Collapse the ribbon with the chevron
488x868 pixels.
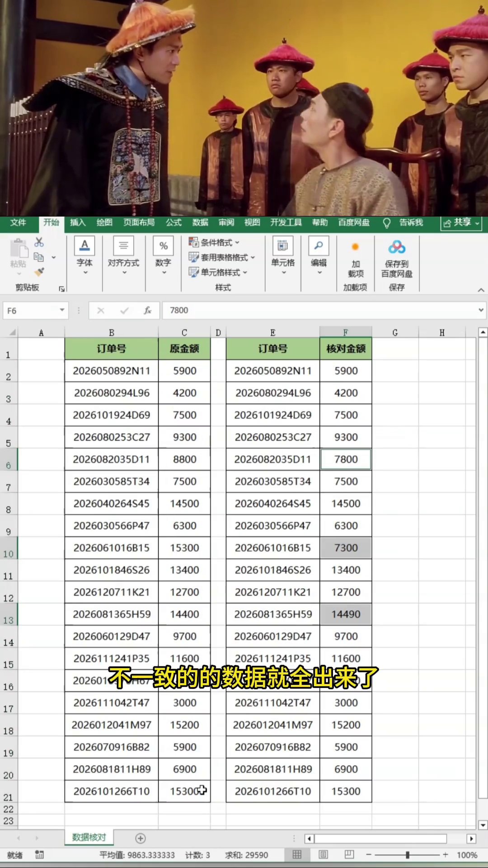point(481,290)
